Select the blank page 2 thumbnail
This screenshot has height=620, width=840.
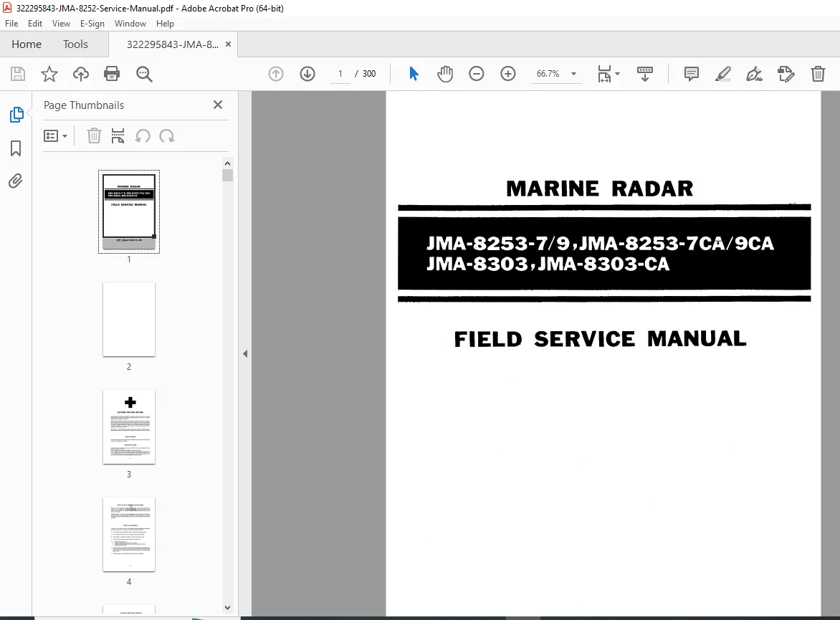[129, 320]
